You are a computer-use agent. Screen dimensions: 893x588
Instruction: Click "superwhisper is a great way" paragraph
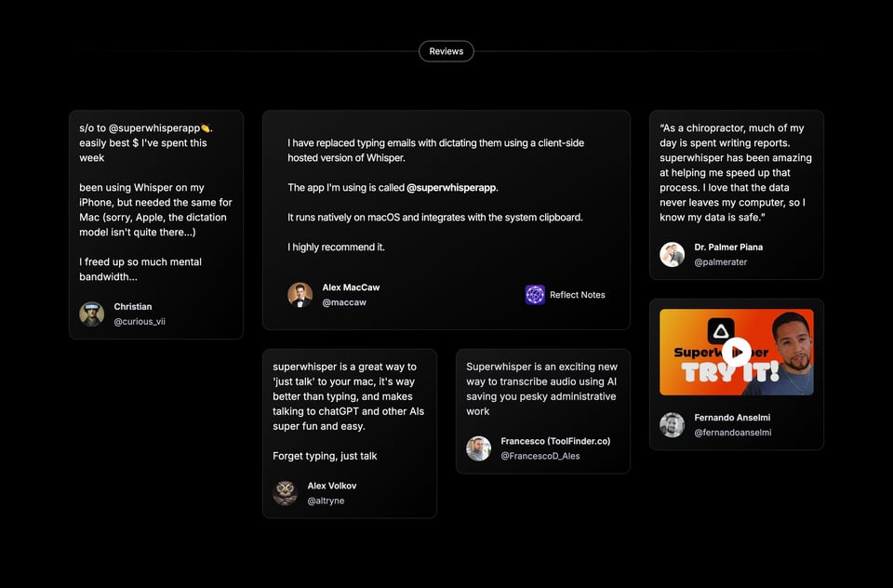(349, 396)
